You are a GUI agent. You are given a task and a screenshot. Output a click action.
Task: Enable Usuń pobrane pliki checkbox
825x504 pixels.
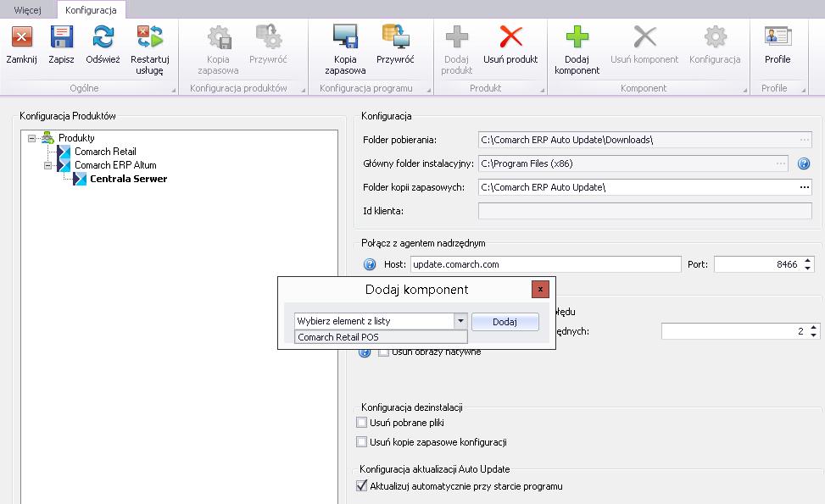tap(361, 422)
